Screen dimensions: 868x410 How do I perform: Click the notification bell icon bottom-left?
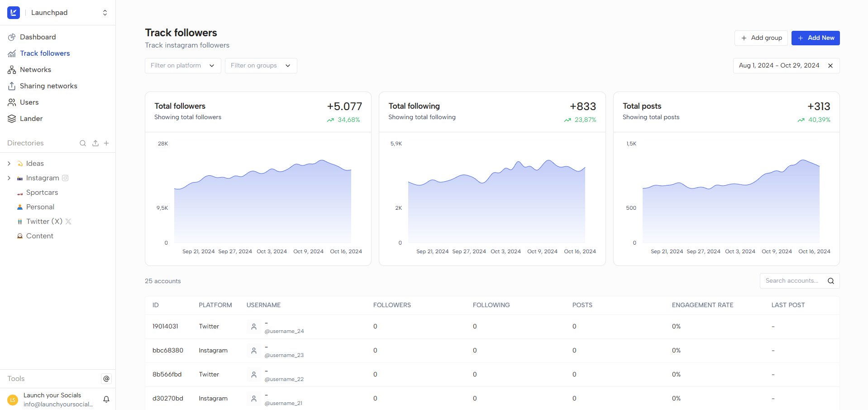[x=105, y=400]
